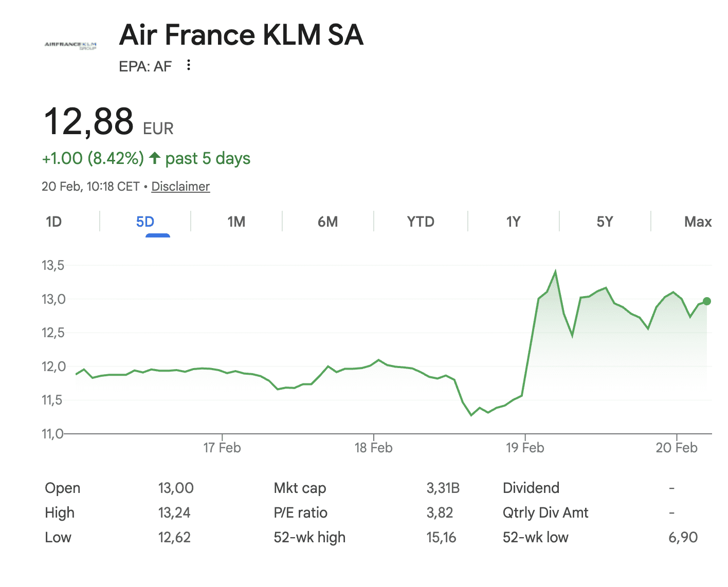Open the three-dot more options menu
728x587 pixels.
(189, 65)
